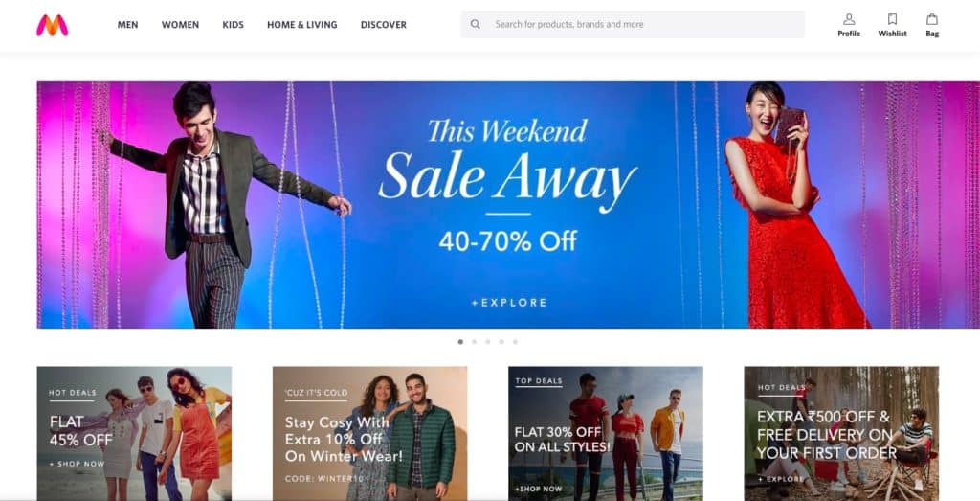Open the DISCOVER menu

[x=383, y=25]
